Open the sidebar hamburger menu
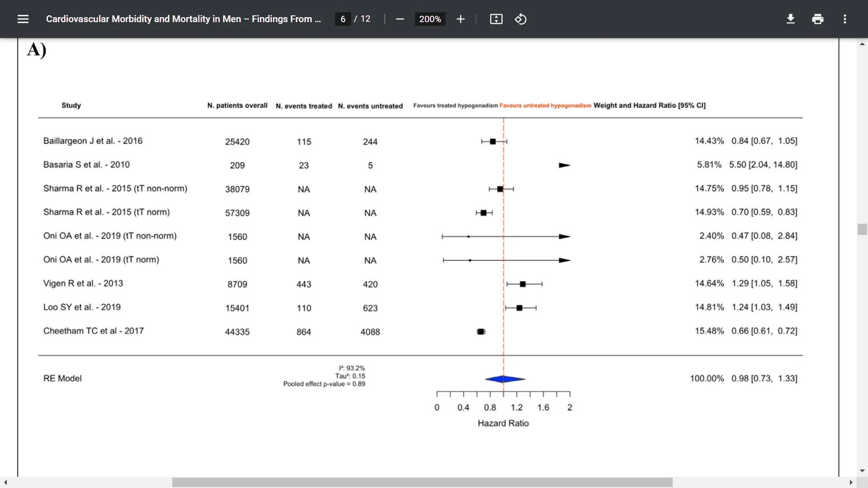Viewport: 868px width, 488px height. [x=23, y=19]
